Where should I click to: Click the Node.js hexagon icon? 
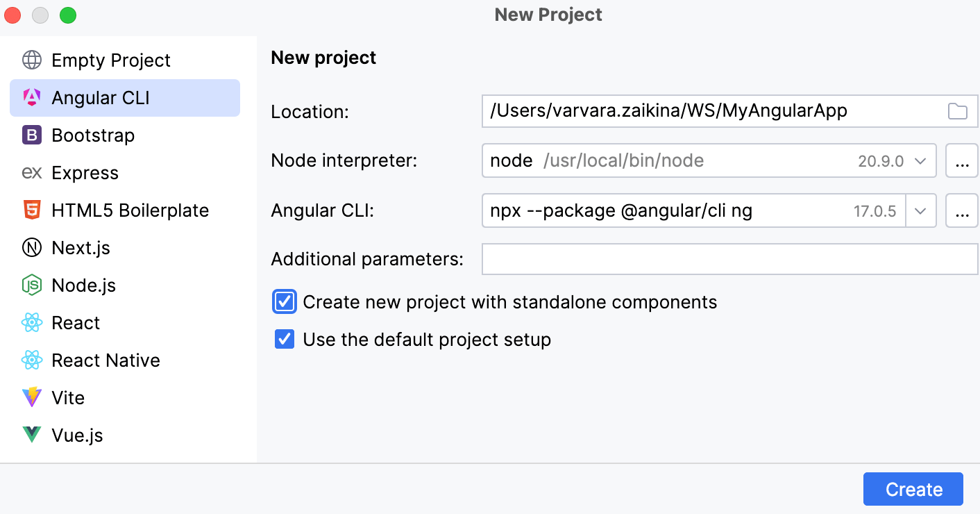(x=31, y=285)
